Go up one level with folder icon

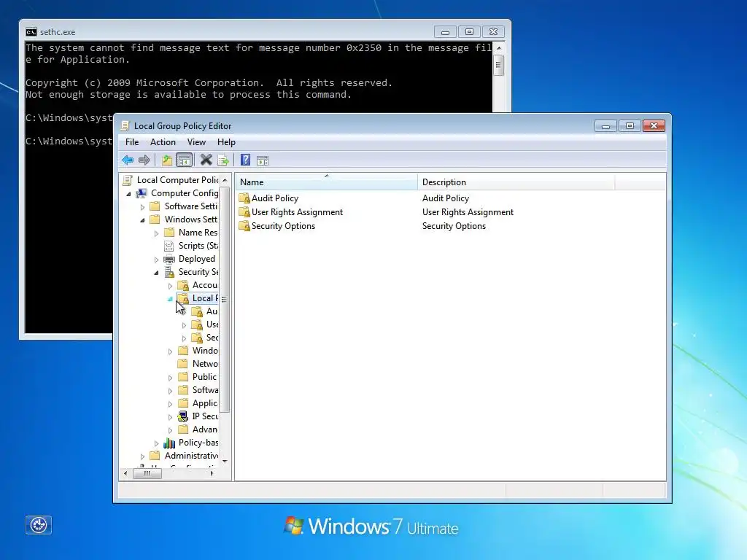pos(167,160)
